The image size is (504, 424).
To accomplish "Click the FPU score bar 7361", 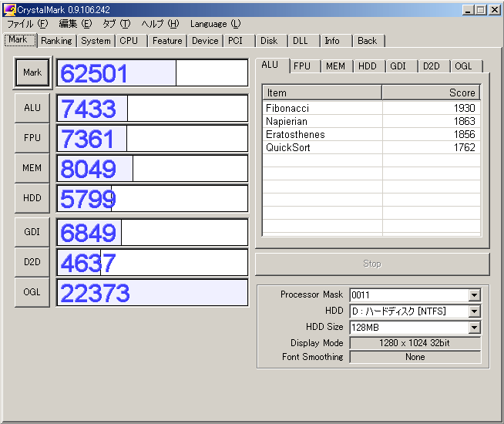I will 153,139.
